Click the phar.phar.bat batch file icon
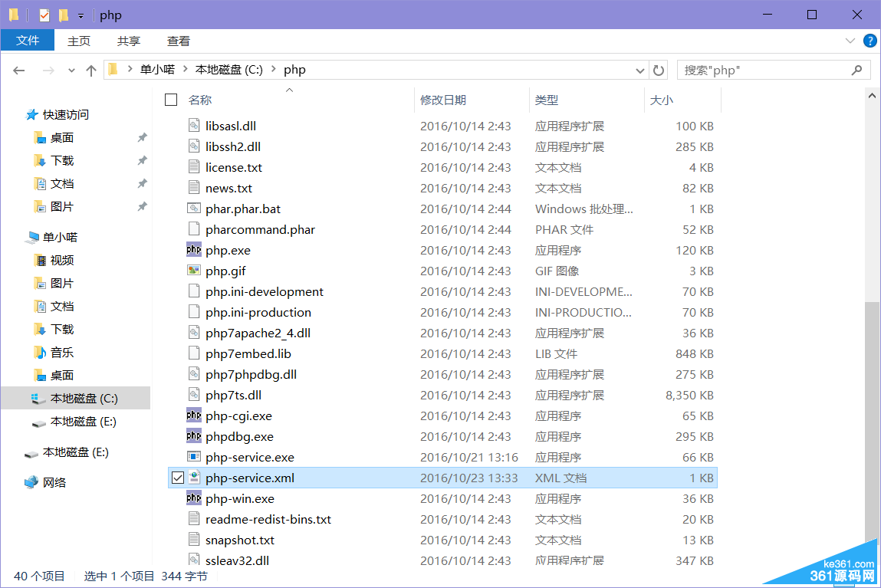This screenshot has width=881, height=588. coord(194,209)
